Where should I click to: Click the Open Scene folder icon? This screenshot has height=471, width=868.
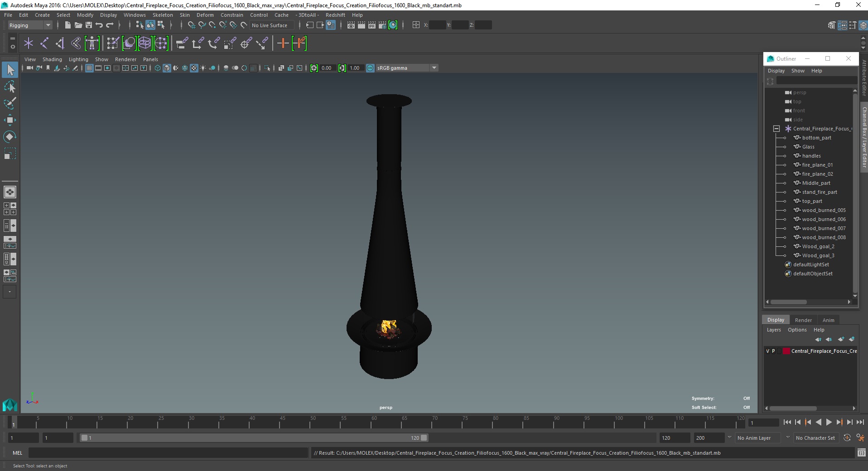coord(78,25)
